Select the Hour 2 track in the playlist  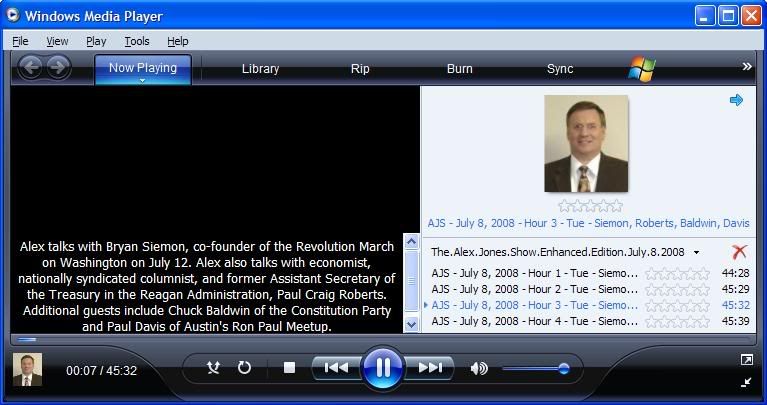(x=535, y=289)
